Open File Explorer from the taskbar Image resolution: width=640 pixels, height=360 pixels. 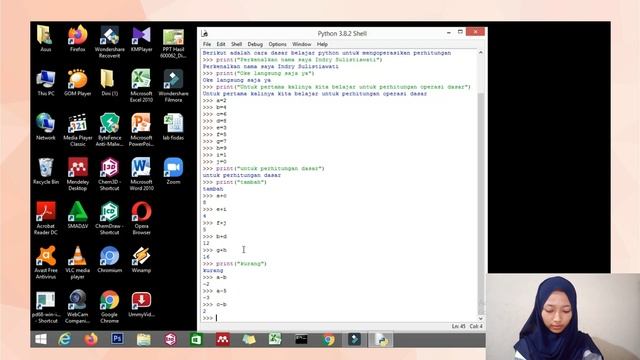point(144,339)
